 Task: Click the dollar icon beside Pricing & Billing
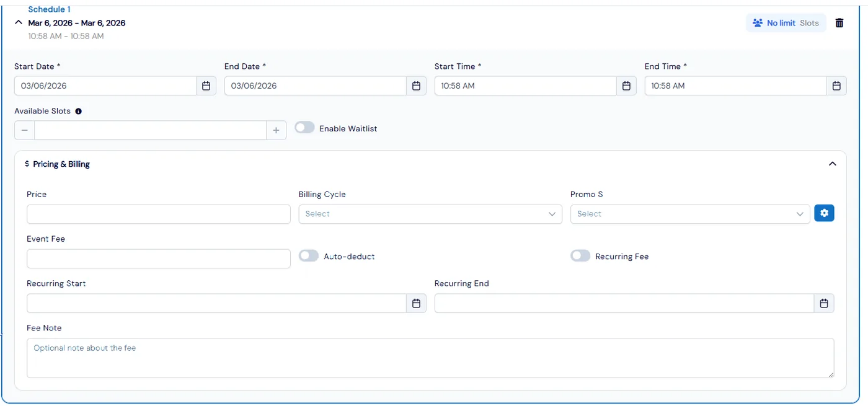[x=27, y=164]
